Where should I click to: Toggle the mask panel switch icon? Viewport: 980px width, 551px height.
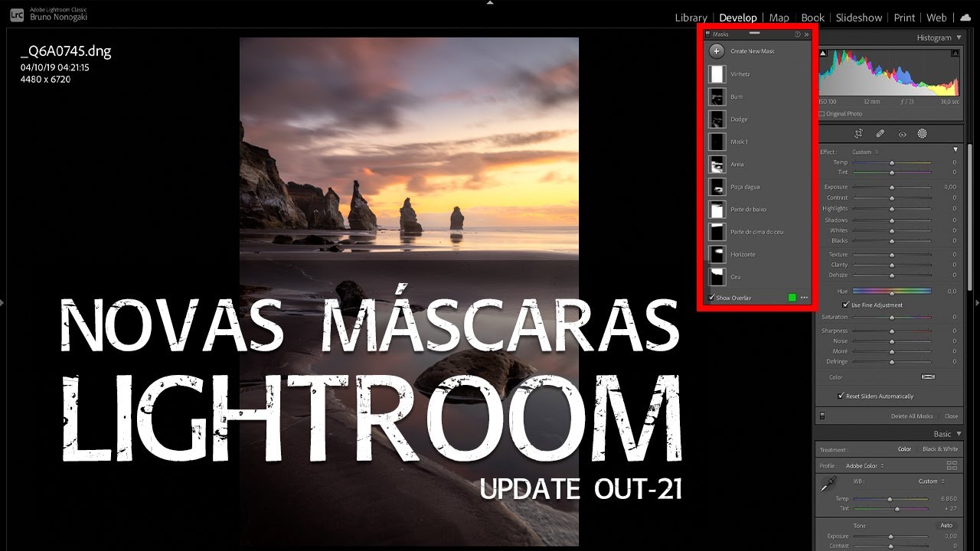pyautogui.click(x=822, y=416)
